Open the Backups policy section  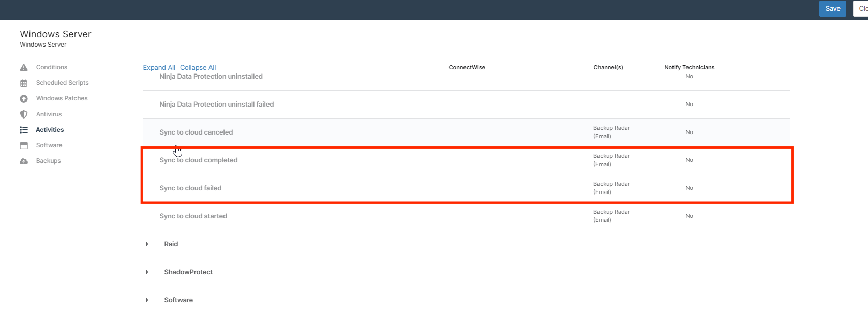click(48, 161)
